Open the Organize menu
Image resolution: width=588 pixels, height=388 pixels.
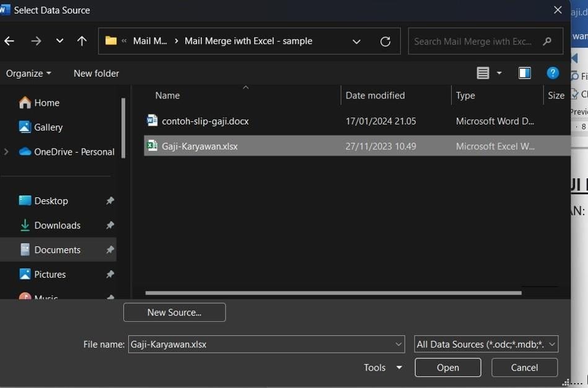(29, 73)
